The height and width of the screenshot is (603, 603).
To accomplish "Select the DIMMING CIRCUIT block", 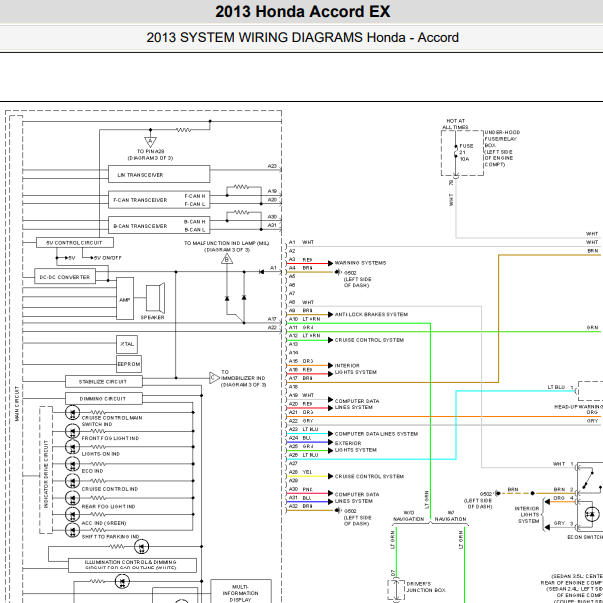I will point(104,398).
